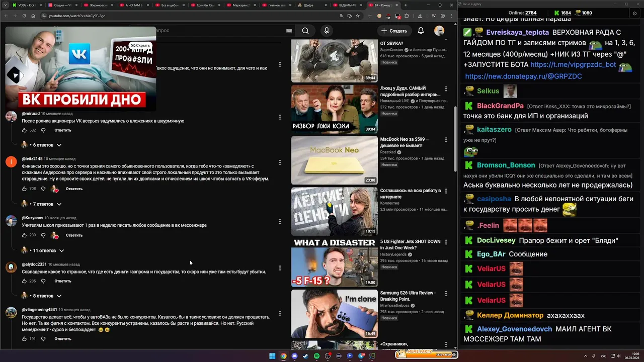This screenshot has height=362, width=644.
Task: Click the Создать button
Action: 394,31
